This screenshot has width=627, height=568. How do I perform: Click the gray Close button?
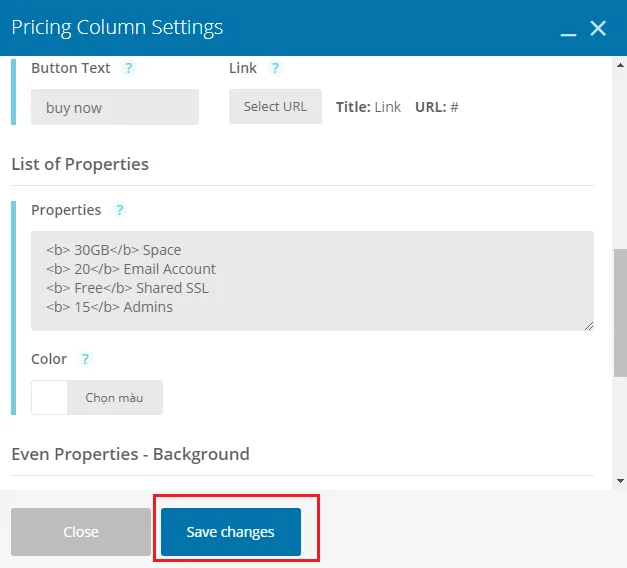(x=81, y=532)
